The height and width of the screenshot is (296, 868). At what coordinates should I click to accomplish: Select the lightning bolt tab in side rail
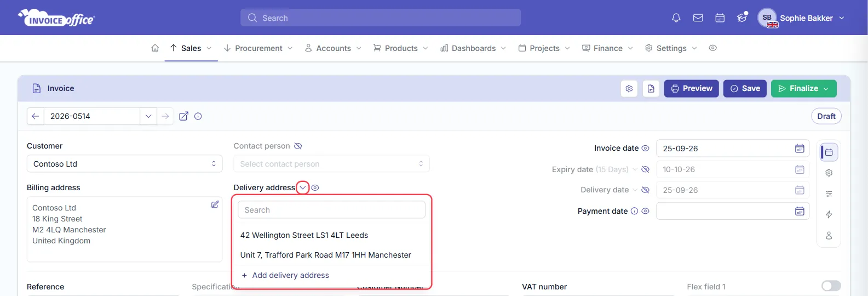pos(829,215)
